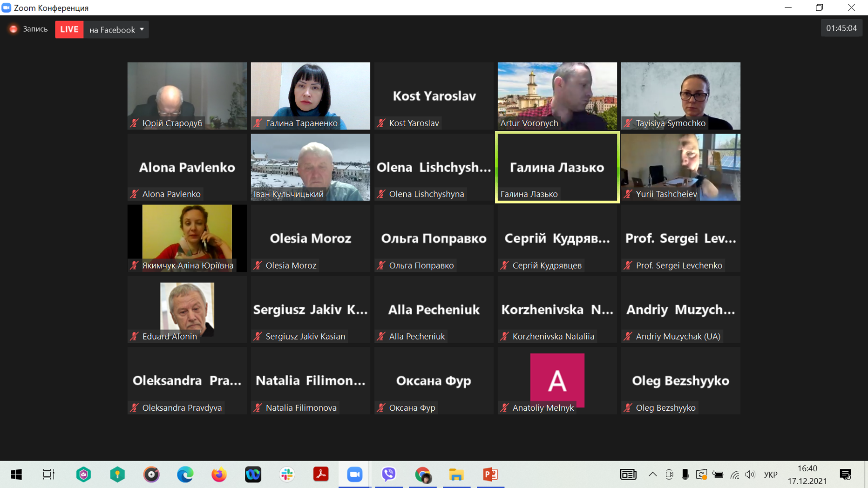
Task: Click the Korzhenivska Nataliia name label
Action: pos(553,336)
